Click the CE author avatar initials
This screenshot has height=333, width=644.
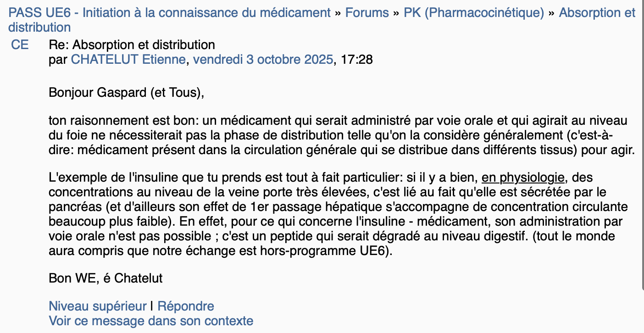(20, 45)
